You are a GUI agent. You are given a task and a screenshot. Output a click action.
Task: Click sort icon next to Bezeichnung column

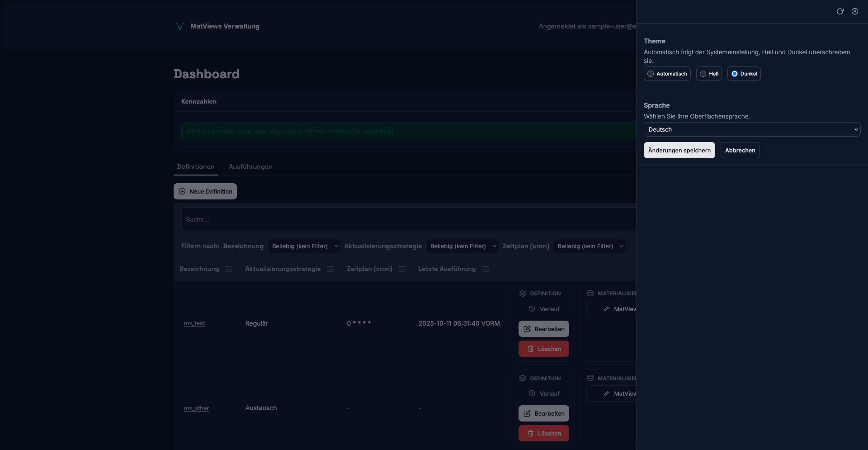229,269
